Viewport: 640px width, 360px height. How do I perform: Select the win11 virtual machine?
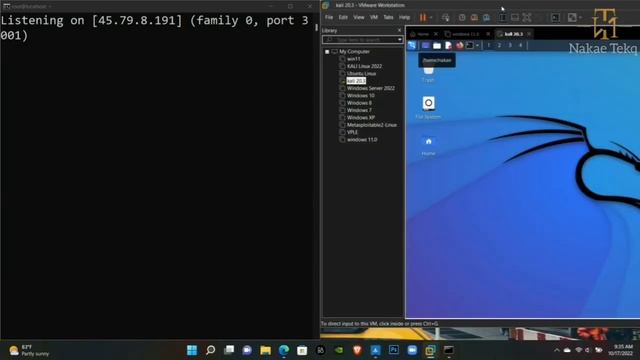click(353, 59)
